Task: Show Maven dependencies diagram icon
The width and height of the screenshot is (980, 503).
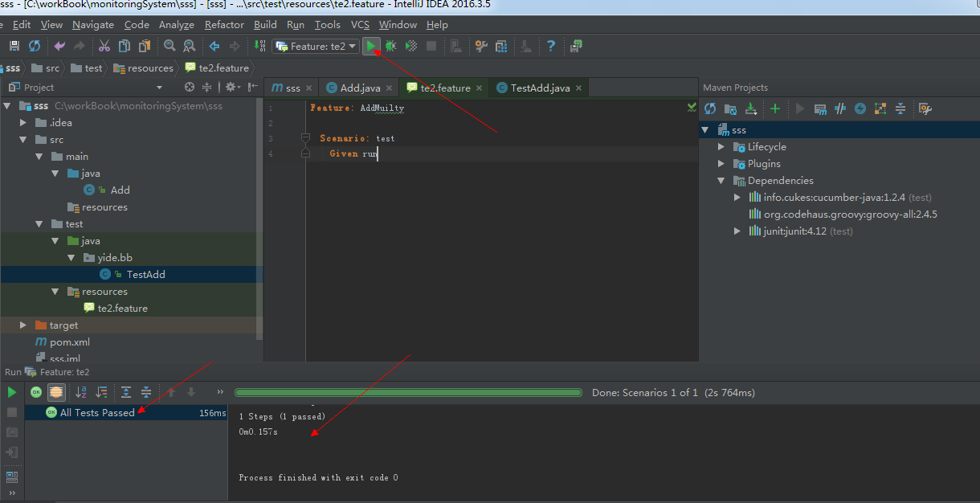Action: pos(880,108)
